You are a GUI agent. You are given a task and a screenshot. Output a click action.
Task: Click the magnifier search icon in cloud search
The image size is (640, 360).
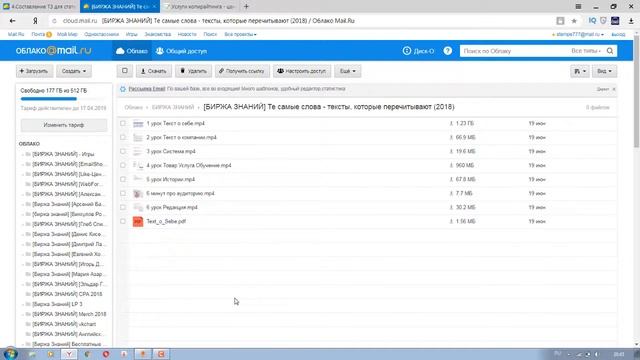[610, 51]
